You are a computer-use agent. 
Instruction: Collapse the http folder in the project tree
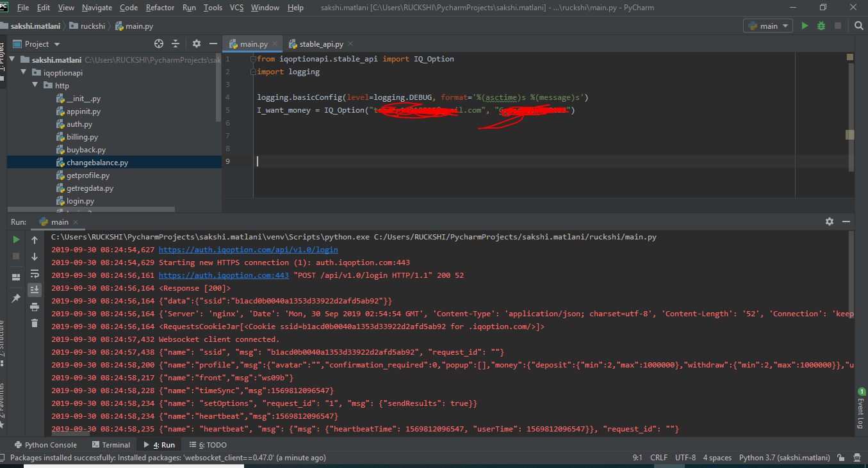(x=35, y=85)
